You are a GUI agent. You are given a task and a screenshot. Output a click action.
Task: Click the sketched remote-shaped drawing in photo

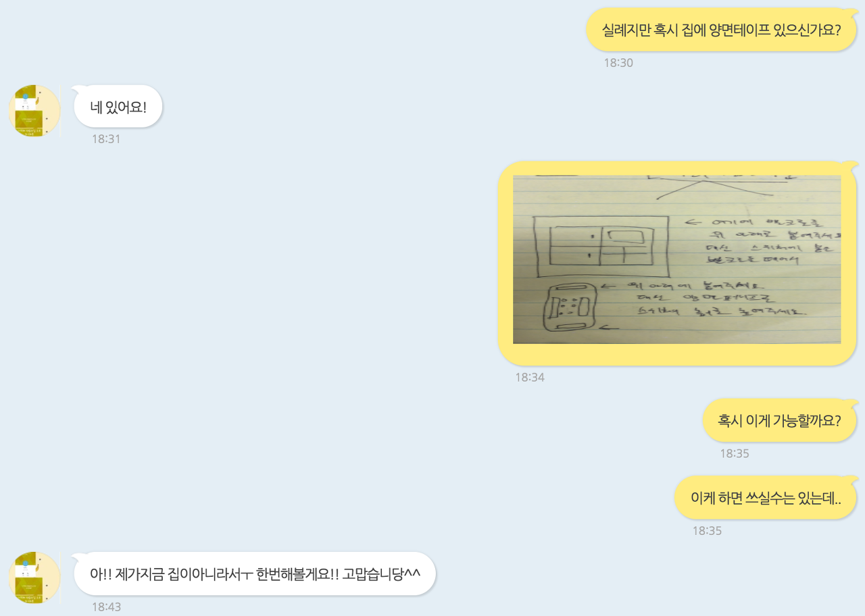572,309
